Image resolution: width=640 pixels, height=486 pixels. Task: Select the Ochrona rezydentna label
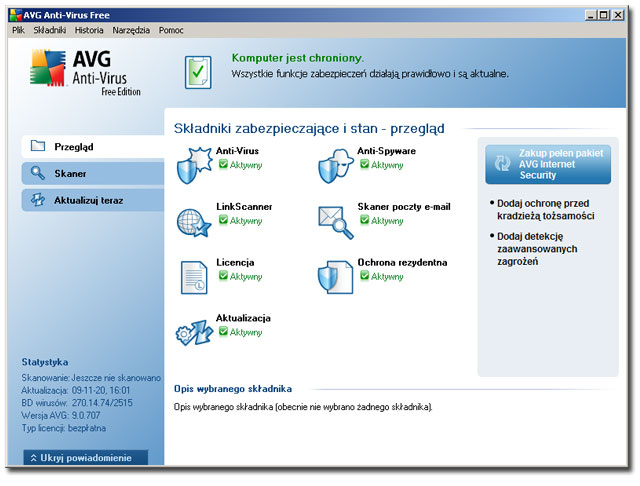click(x=402, y=262)
